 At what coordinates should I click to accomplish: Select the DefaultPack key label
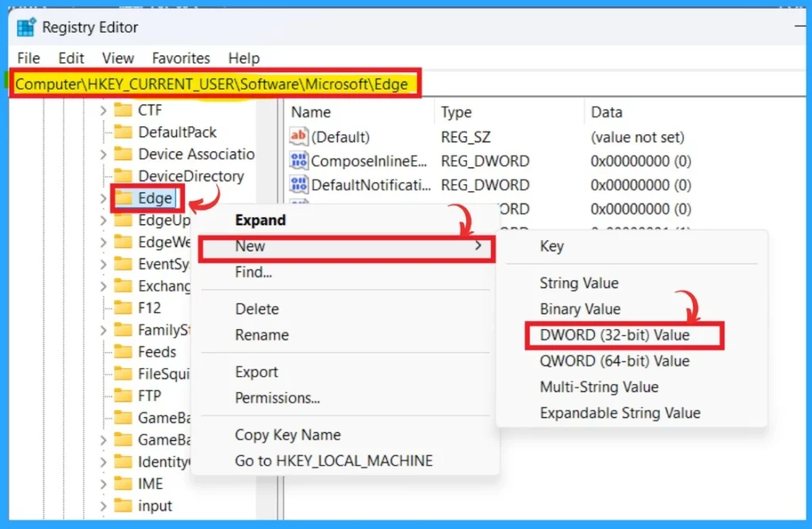pos(177,132)
